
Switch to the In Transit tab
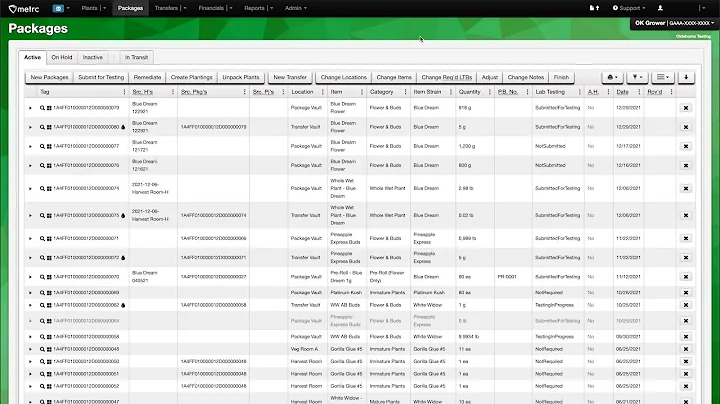[x=136, y=57]
